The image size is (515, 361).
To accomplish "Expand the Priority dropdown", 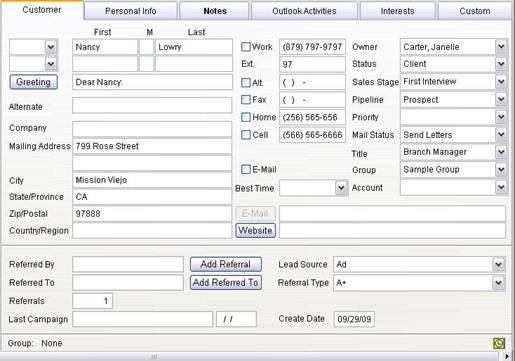I will (501, 117).
